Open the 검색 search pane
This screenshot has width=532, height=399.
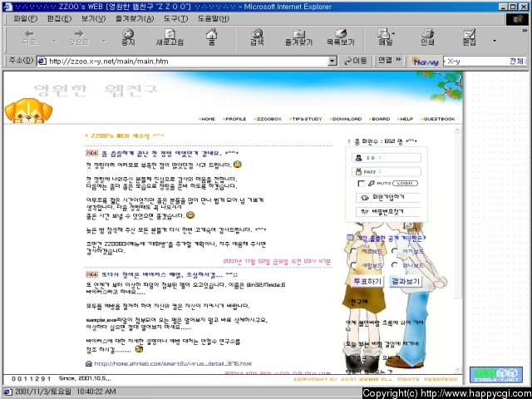[x=257, y=37]
